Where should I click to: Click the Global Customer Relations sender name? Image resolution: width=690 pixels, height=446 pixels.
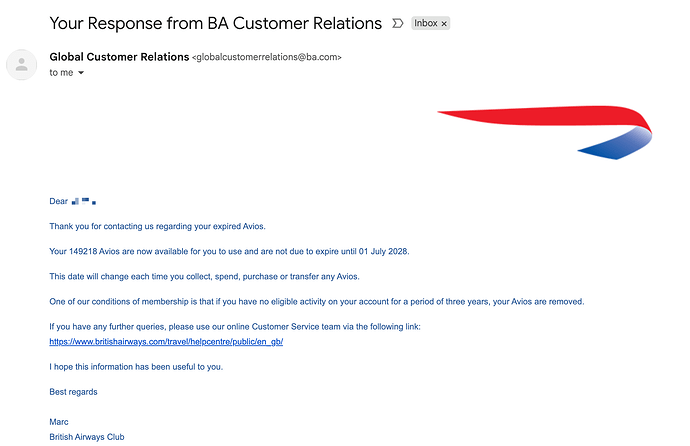[118, 57]
